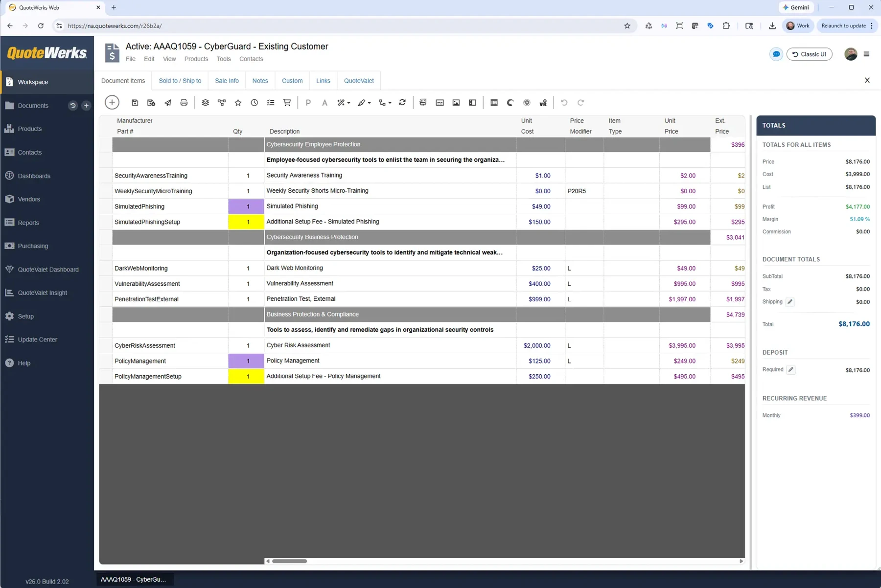Image resolution: width=881 pixels, height=588 pixels.
Task: Click the star favorites toolbar icon
Action: [238, 103]
